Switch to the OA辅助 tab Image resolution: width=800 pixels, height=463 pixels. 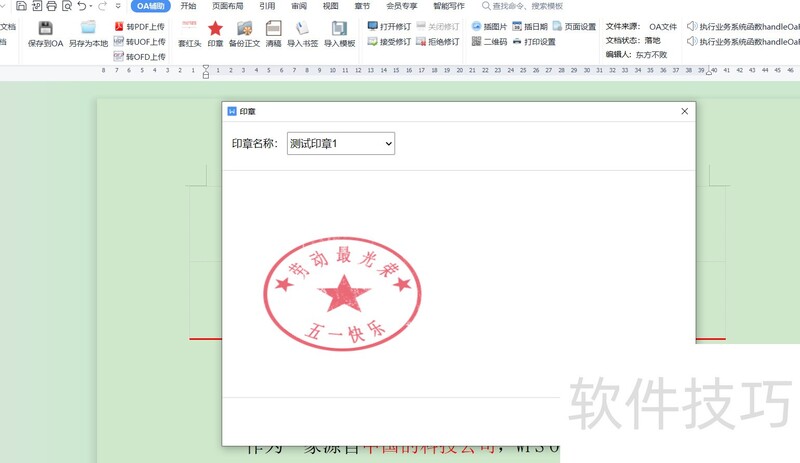(151, 6)
